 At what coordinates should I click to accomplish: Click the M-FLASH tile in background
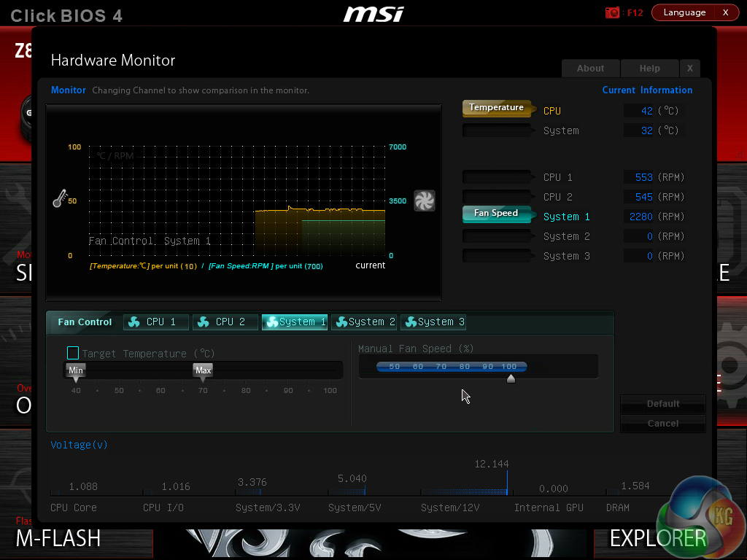58,539
